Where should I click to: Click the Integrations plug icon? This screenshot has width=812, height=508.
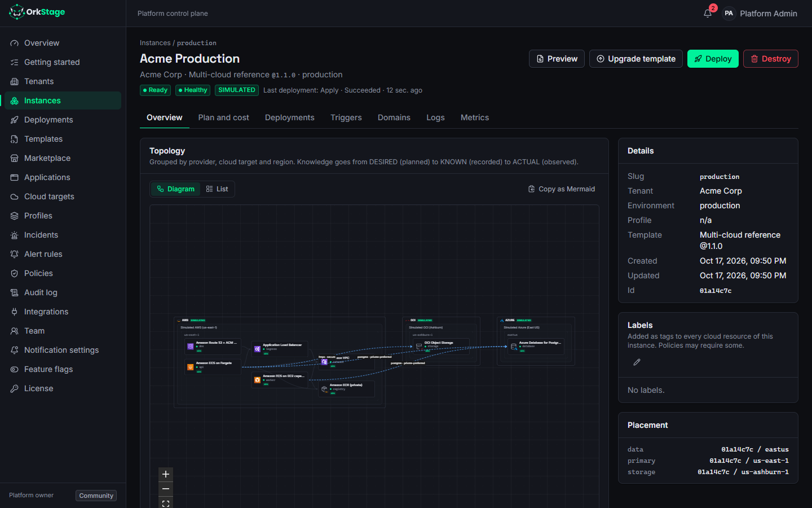pos(15,312)
